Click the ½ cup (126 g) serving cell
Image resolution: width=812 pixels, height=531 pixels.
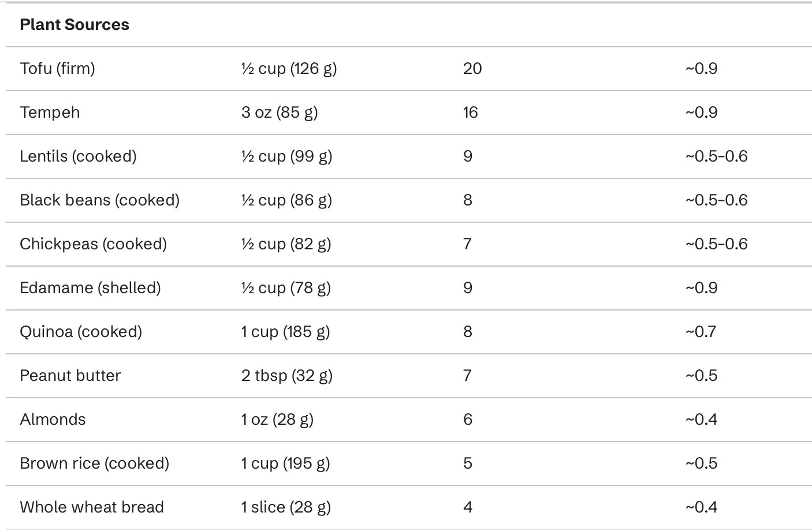click(x=289, y=69)
